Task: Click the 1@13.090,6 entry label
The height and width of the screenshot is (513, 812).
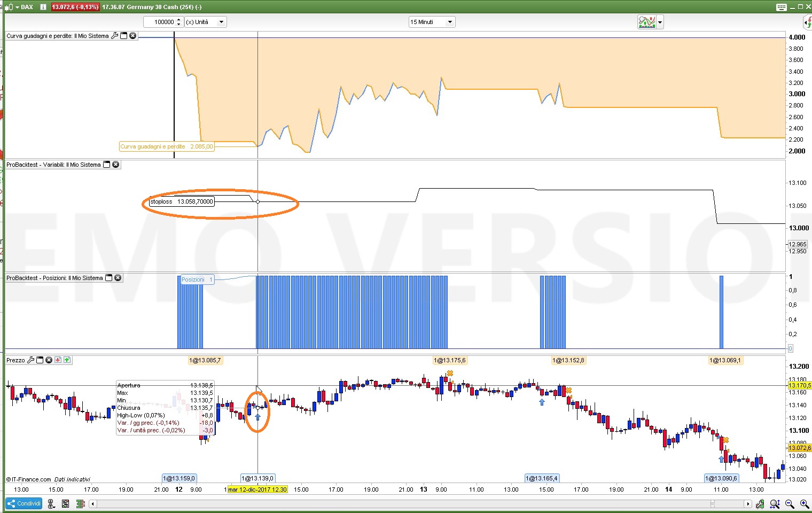Action: click(x=721, y=478)
